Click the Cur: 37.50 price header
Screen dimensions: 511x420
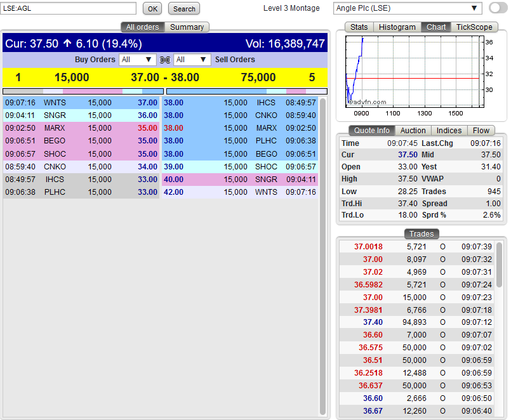click(74, 44)
